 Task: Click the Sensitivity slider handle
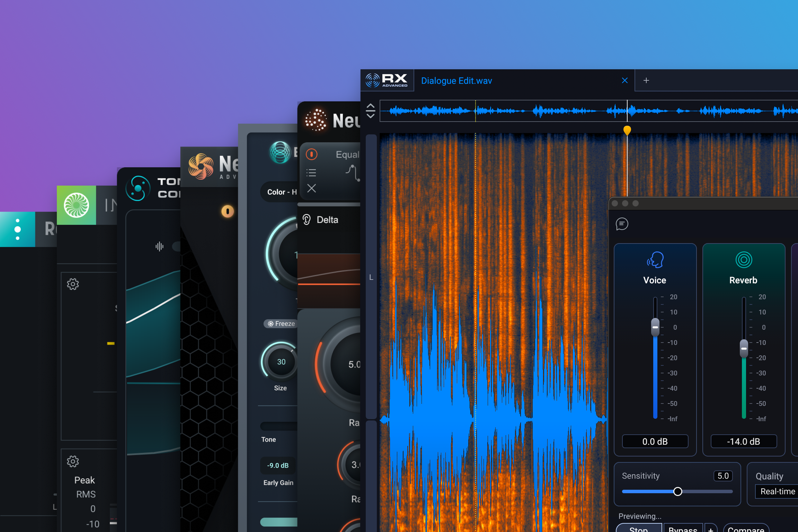coord(678,491)
